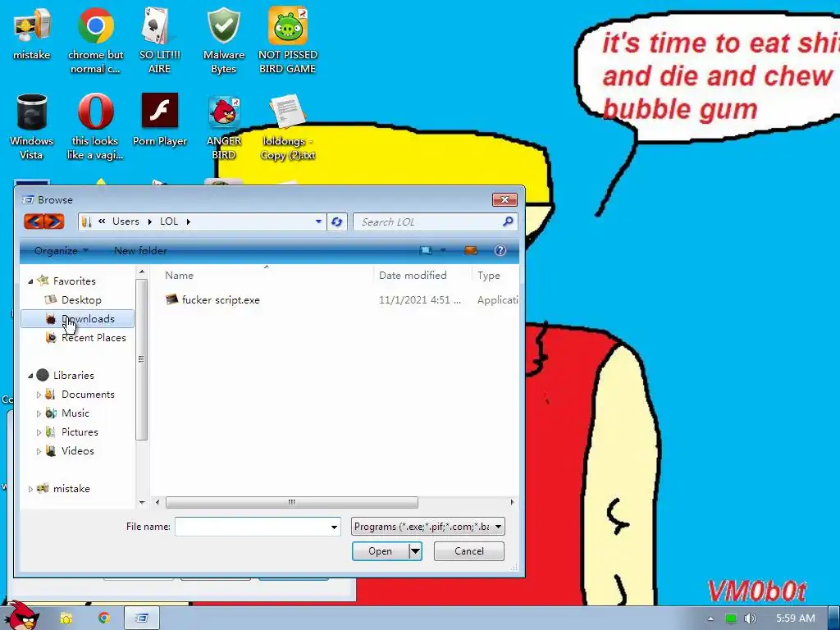Expand the Documents library node

39,395
